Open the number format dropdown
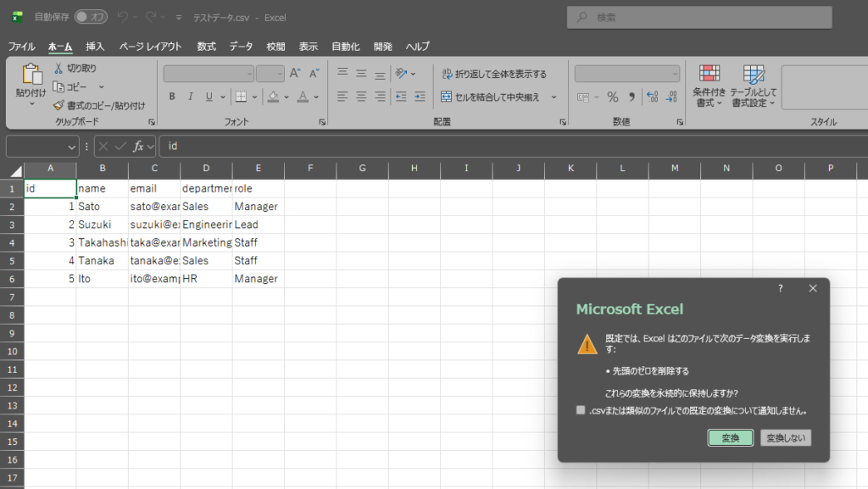Screen dimensions: 868x489 point(674,74)
